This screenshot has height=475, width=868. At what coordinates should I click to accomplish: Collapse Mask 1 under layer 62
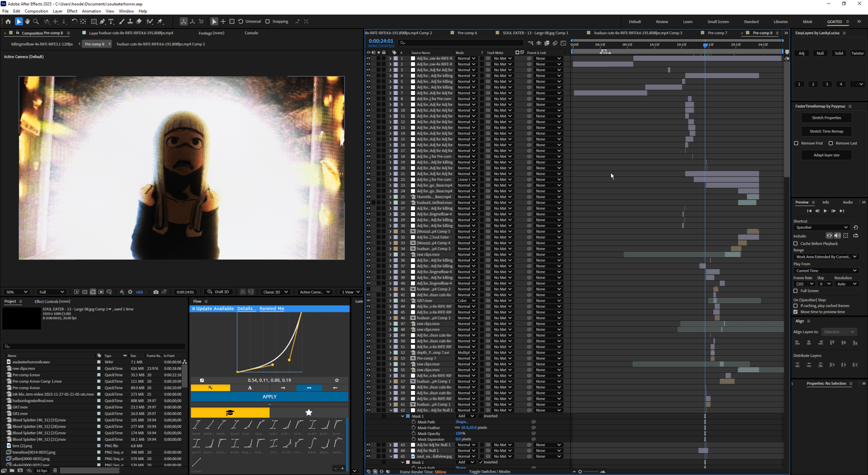point(403,416)
